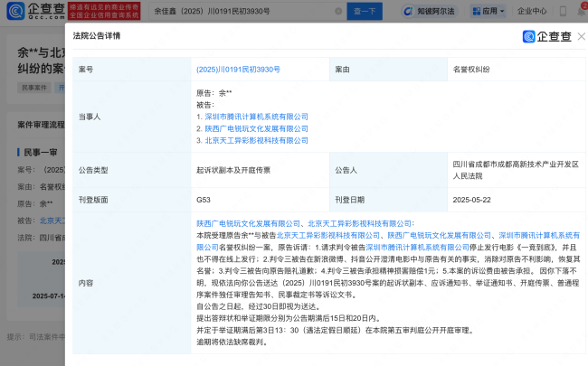Click the red banner beside the Qcc logo
This screenshot has width=588, height=366.
(109, 13)
